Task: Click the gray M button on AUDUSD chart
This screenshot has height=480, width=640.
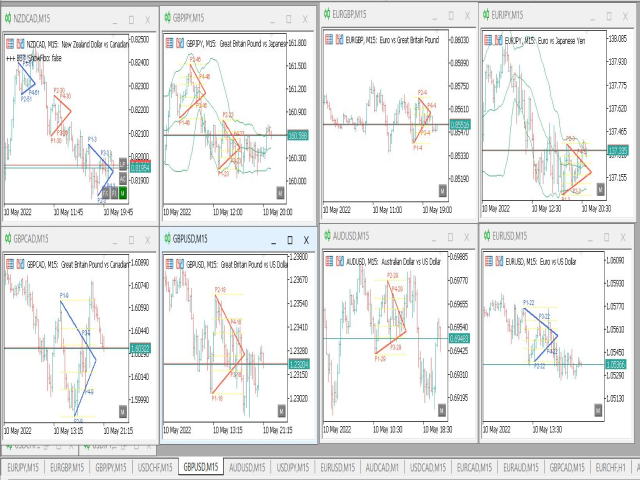Action: [x=442, y=410]
